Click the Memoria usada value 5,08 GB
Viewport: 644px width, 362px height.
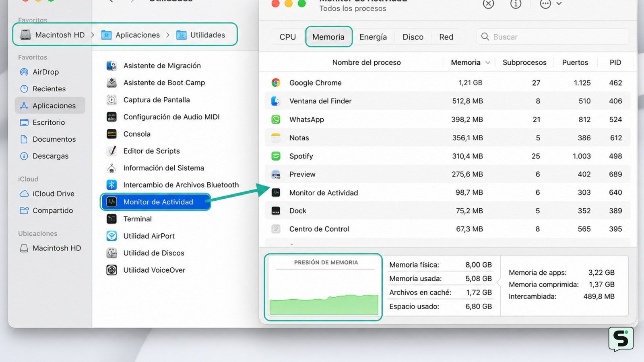click(x=479, y=278)
